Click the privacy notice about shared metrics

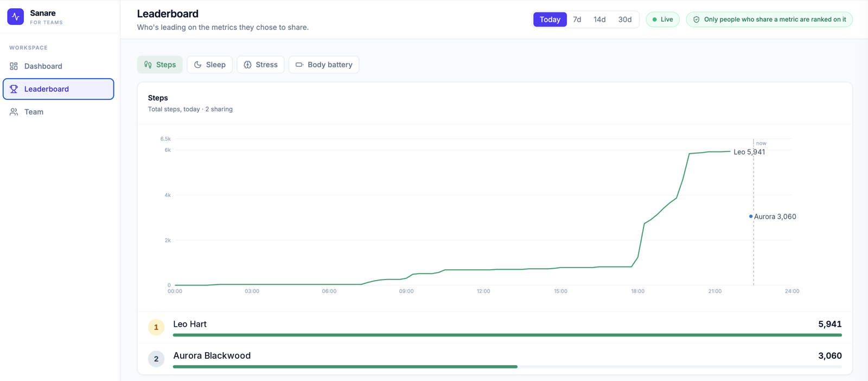point(769,20)
